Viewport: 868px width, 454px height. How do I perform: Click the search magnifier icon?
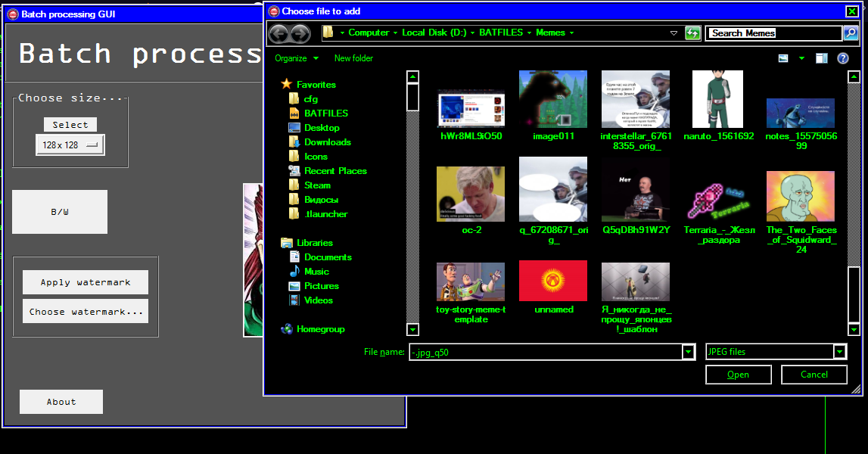851,33
